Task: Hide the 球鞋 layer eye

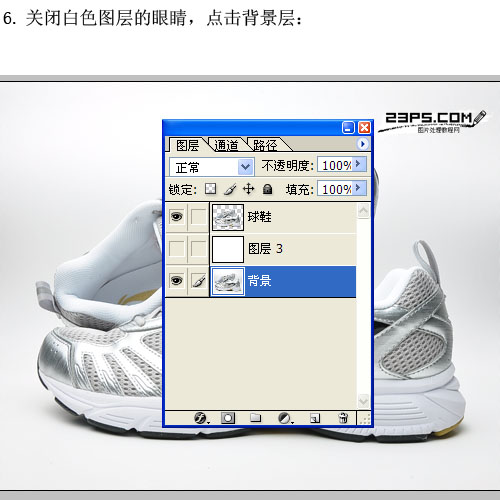Action: coord(176,217)
